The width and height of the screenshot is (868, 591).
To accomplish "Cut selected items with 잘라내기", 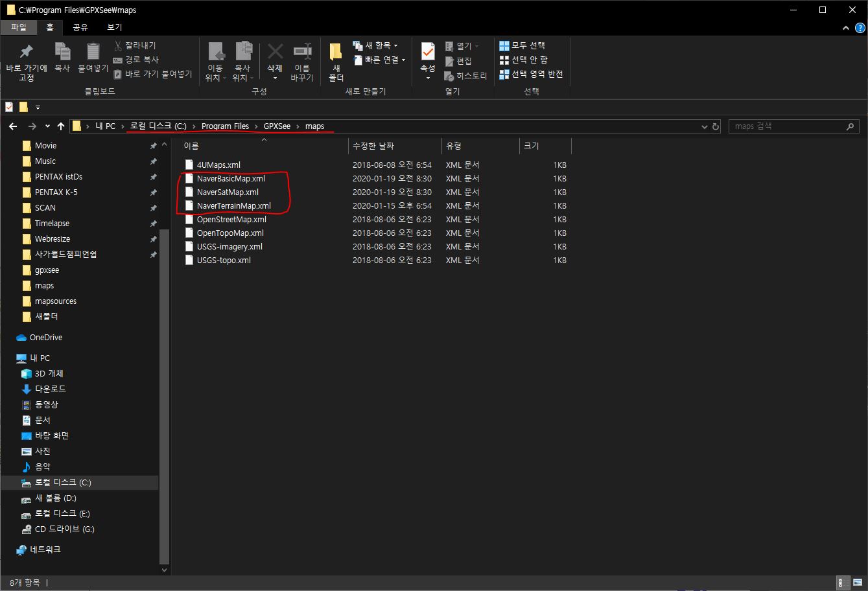I will click(135, 45).
